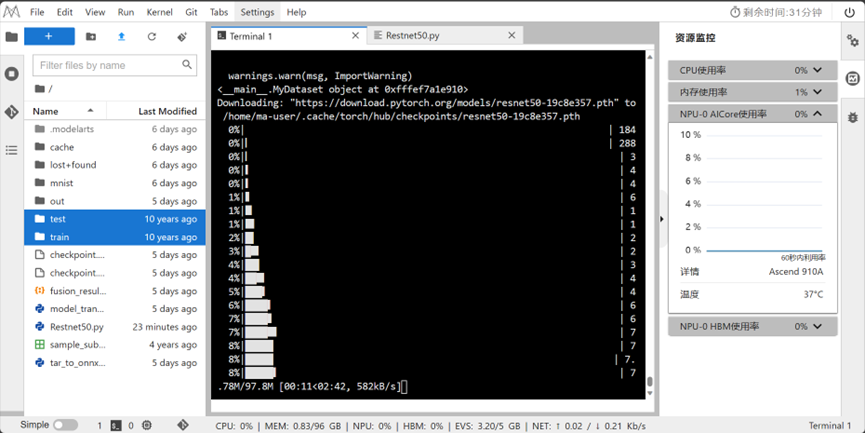
Task: Click the remaining time clock icon
Action: tap(735, 12)
